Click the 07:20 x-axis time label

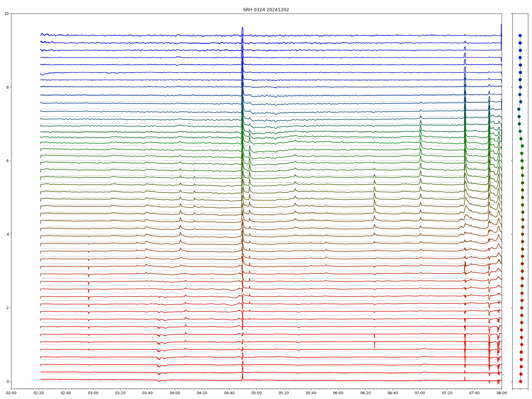[447, 393]
